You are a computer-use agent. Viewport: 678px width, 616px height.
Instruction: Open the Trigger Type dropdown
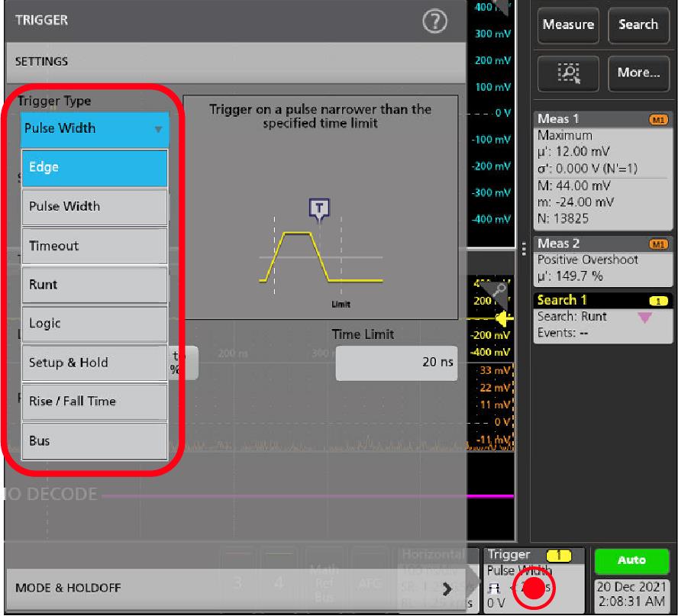94,128
